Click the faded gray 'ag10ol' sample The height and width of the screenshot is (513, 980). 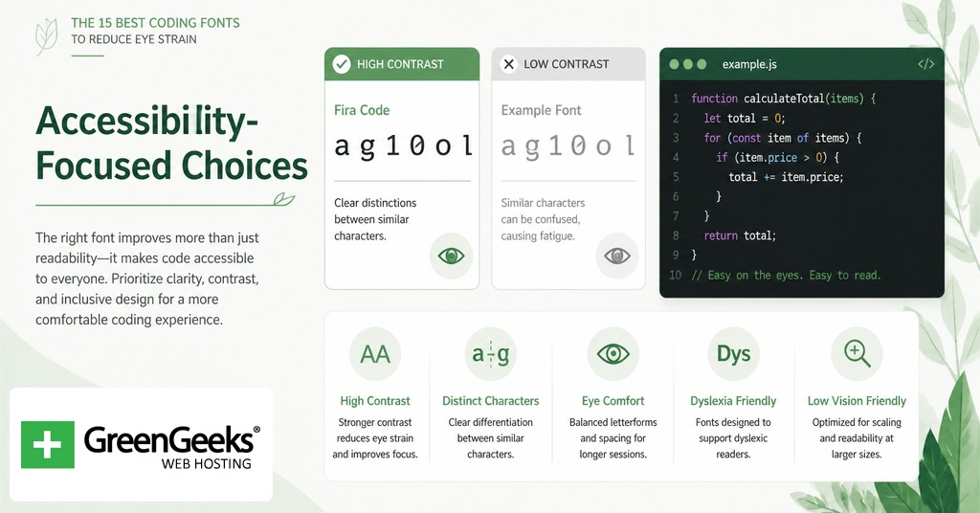pos(568,146)
